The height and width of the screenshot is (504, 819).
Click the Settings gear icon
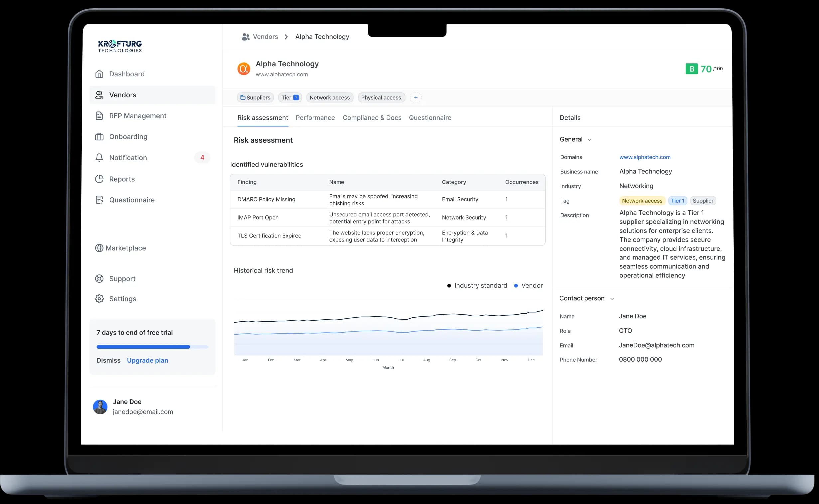[99, 299]
